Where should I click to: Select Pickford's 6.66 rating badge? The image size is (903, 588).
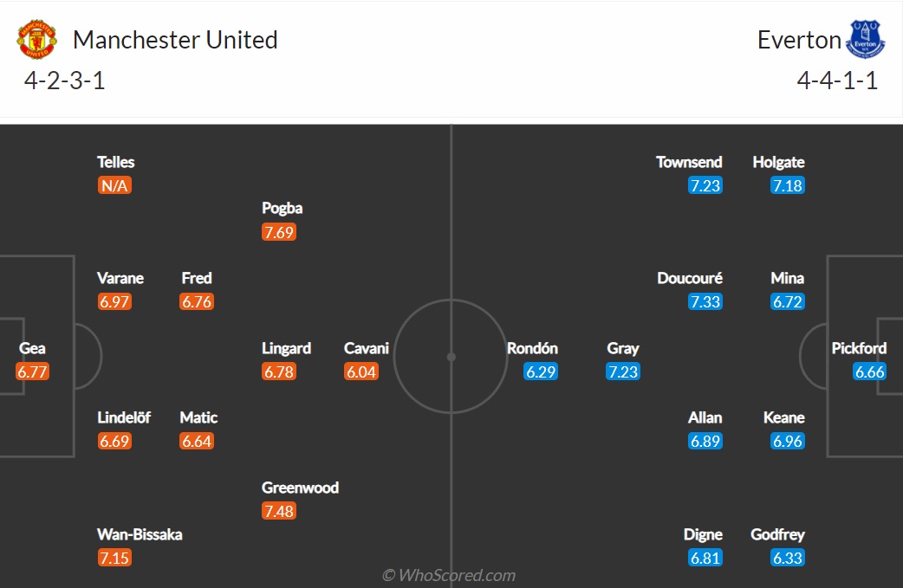tap(869, 372)
